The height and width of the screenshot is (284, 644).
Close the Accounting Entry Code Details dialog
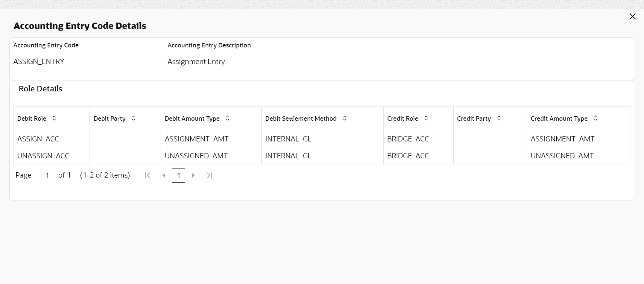tap(632, 17)
